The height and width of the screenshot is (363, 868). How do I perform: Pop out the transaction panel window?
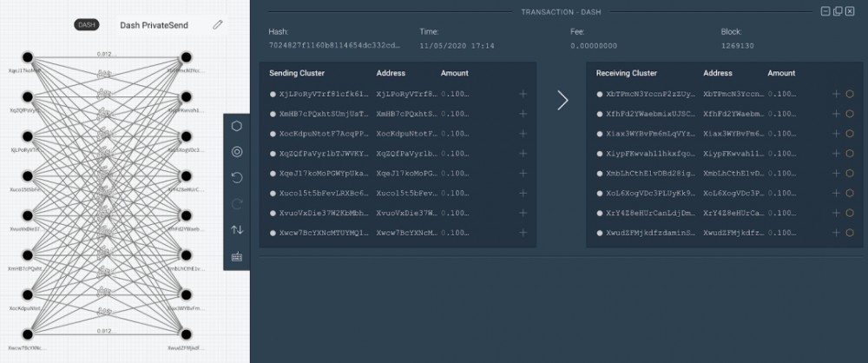tap(838, 11)
